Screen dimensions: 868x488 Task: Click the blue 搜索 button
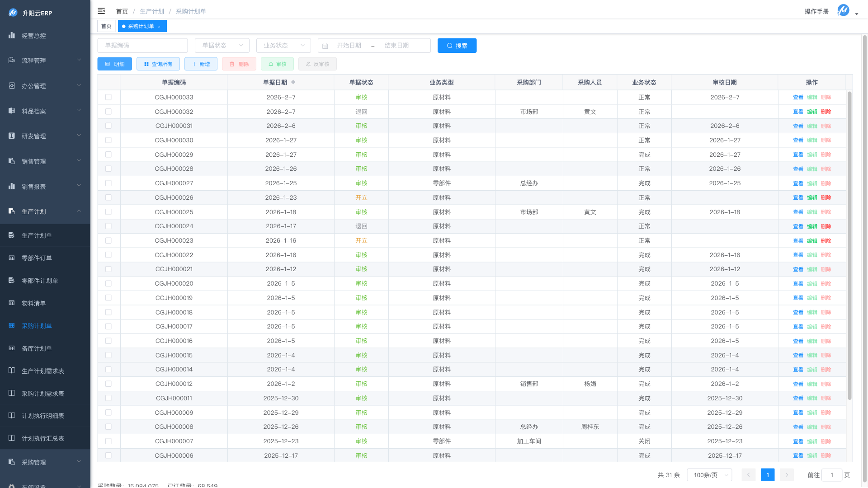457,46
